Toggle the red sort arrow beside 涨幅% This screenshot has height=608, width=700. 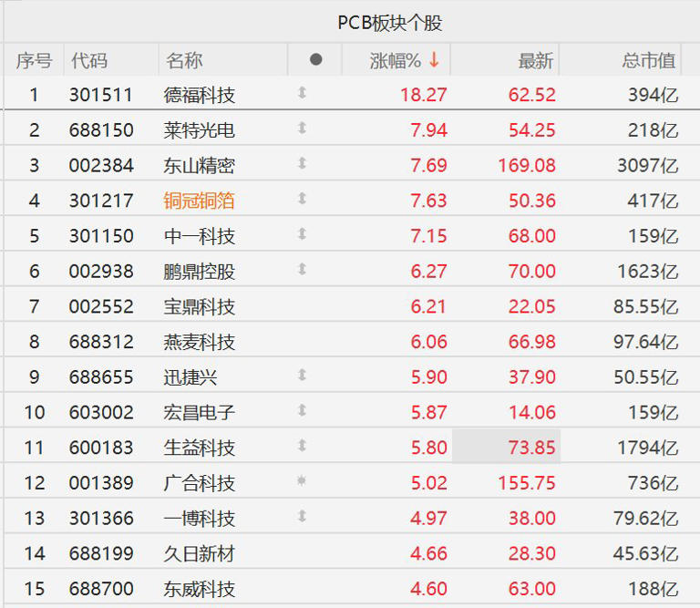point(434,60)
